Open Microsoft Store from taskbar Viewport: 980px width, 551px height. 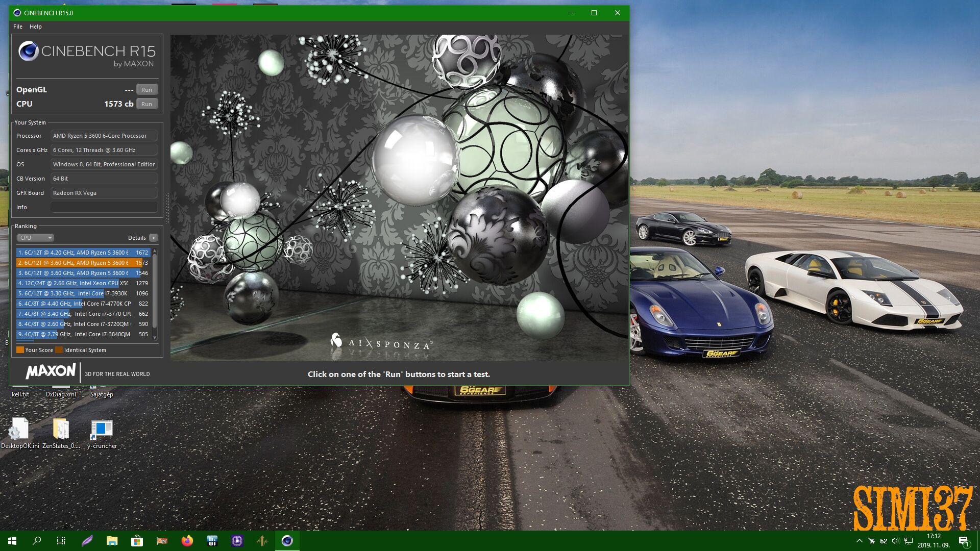tap(137, 541)
